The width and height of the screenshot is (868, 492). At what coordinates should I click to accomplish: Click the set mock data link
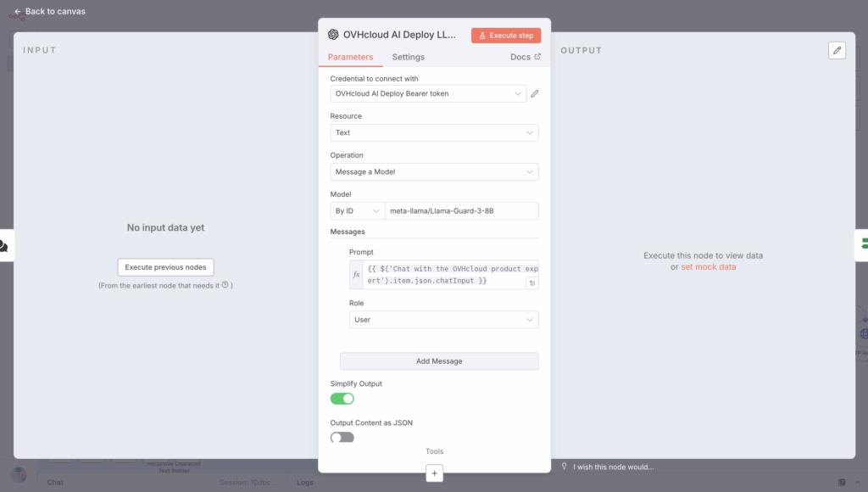(x=708, y=266)
